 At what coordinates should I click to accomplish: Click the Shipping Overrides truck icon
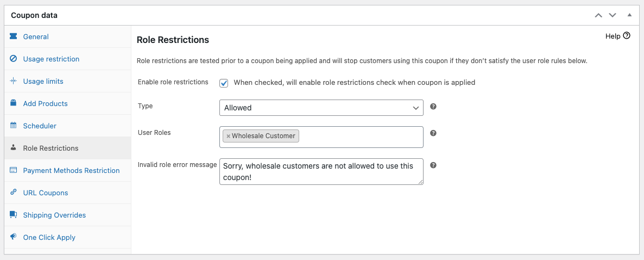tap(13, 215)
